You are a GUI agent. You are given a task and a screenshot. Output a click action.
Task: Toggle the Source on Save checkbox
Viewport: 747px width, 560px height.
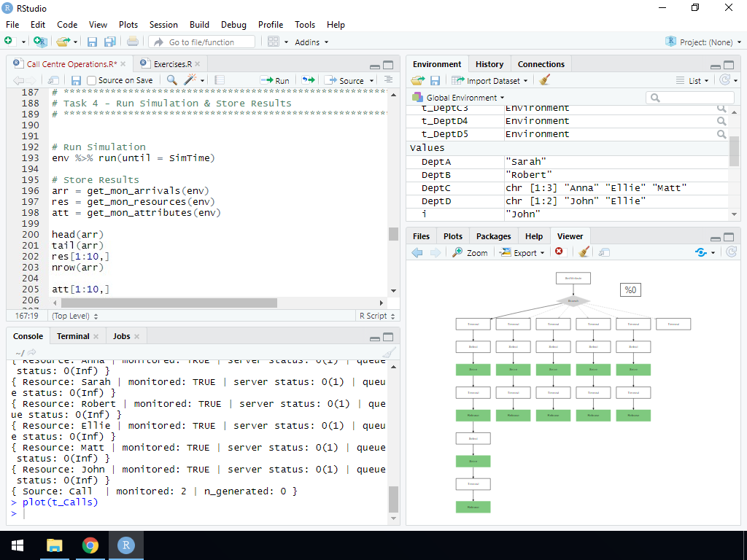coord(92,80)
